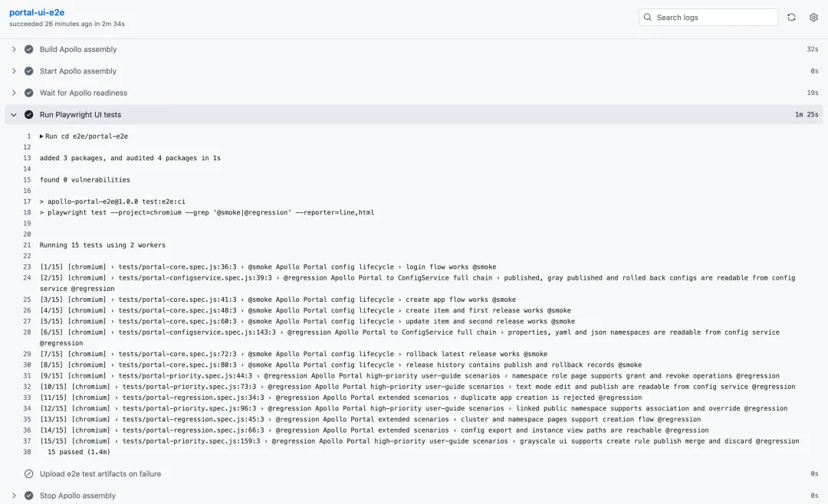This screenshot has width=828, height=504.
Task: Click log line number 13
Action: pyautogui.click(x=27, y=158)
